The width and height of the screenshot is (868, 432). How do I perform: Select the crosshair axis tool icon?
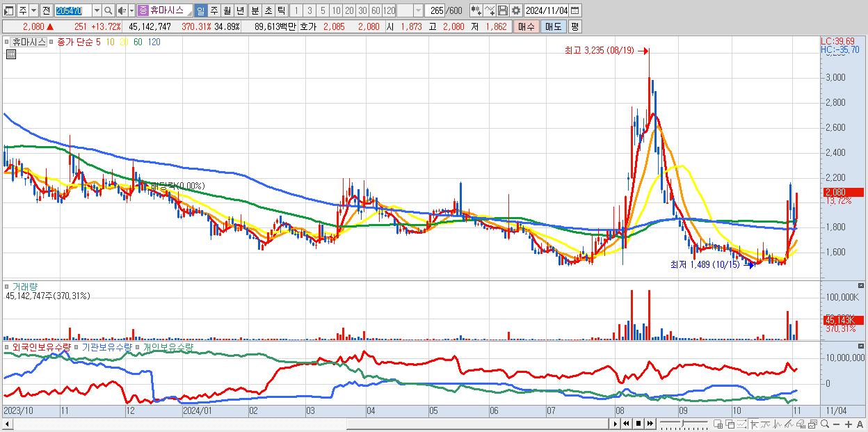click(x=755, y=424)
